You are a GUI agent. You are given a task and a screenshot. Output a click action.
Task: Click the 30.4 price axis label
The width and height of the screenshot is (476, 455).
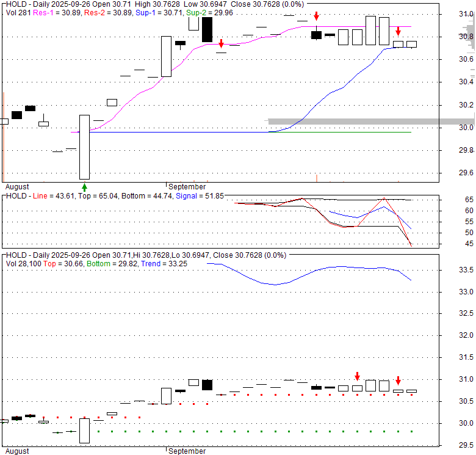(x=466, y=82)
